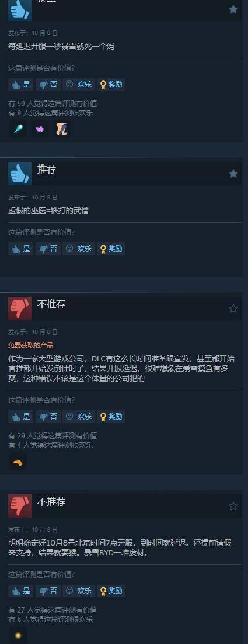Click the blue thumbs-up icon beside 推荐

20,173
